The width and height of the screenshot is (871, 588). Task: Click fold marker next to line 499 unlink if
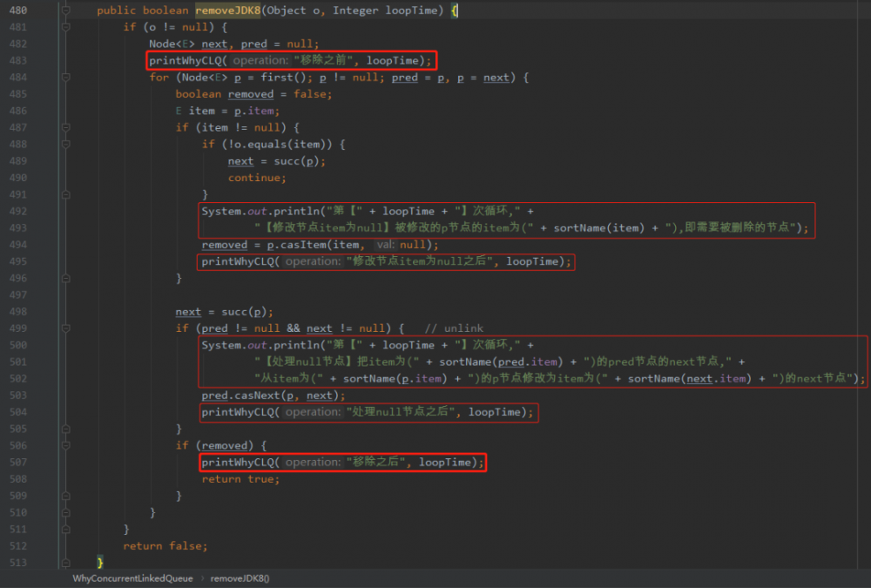pos(65,328)
